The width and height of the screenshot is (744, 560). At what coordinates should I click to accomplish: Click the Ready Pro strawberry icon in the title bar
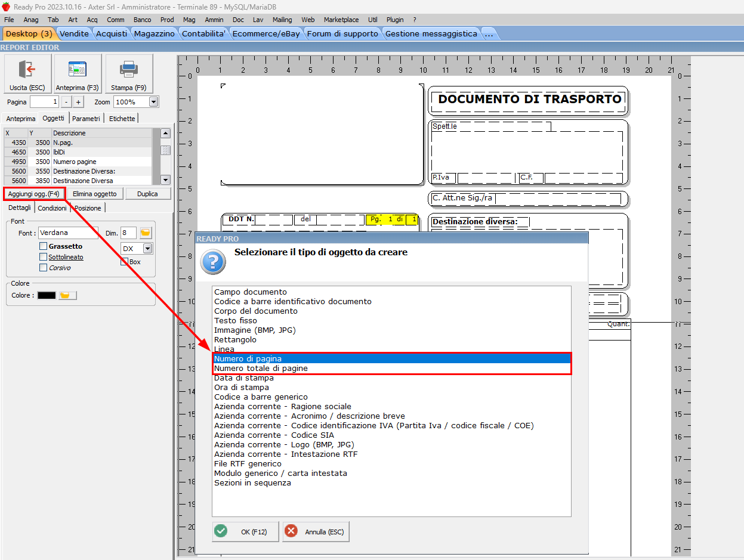click(6, 7)
